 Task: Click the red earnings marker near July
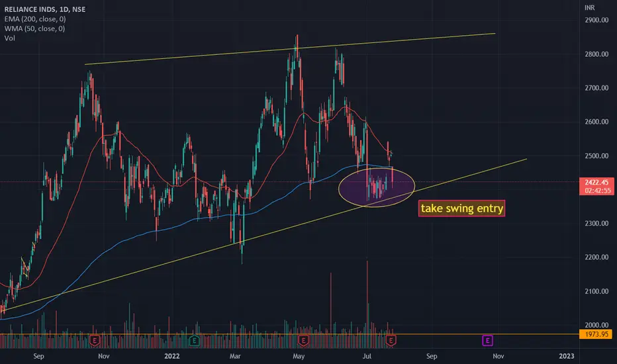(391, 340)
